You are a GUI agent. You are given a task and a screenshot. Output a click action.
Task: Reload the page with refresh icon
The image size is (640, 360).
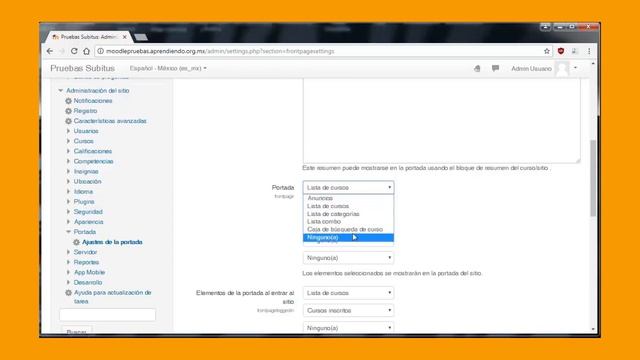tap(74, 51)
